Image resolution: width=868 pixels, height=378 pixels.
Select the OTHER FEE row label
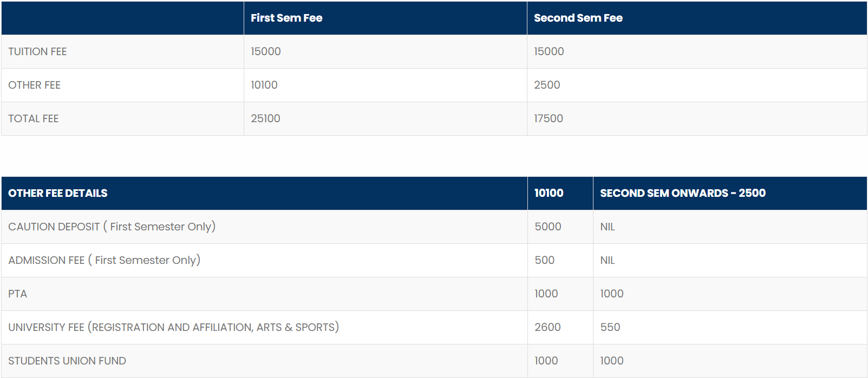tap(34, 85)
